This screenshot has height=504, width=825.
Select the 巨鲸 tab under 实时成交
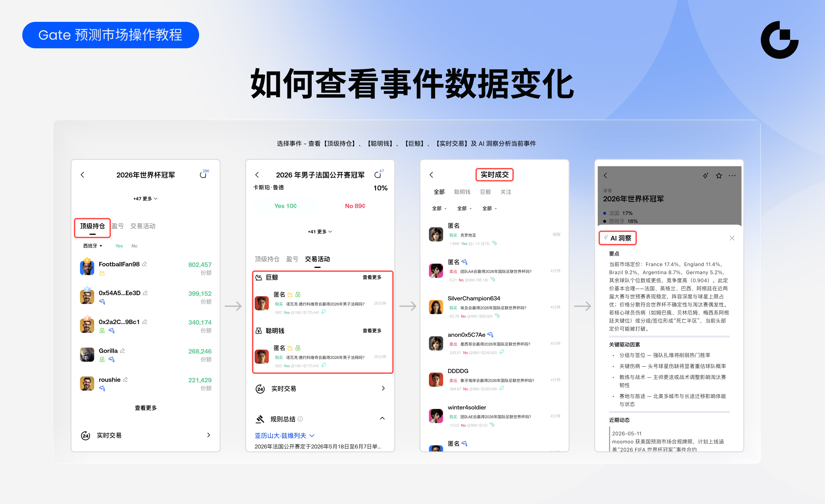pos(486,192)
